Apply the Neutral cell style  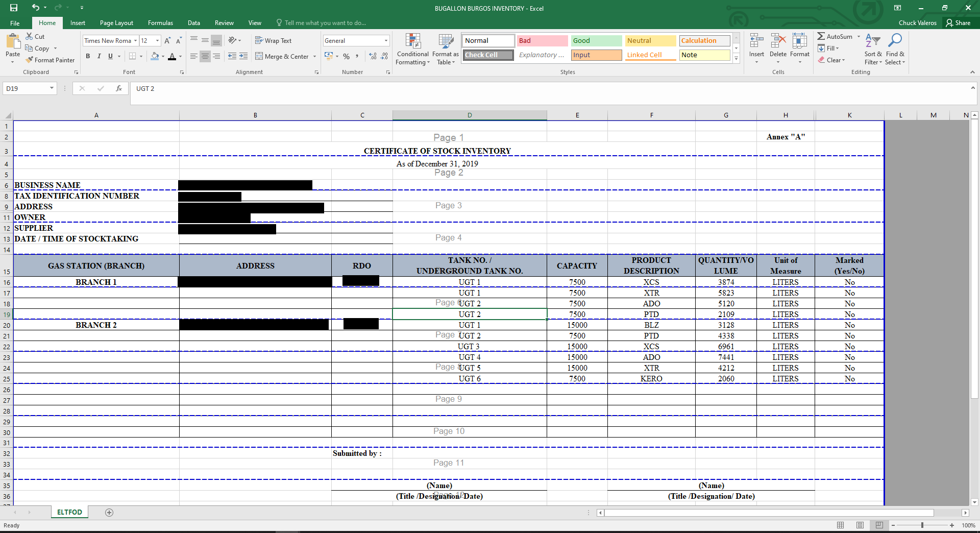tap(650, 41)
